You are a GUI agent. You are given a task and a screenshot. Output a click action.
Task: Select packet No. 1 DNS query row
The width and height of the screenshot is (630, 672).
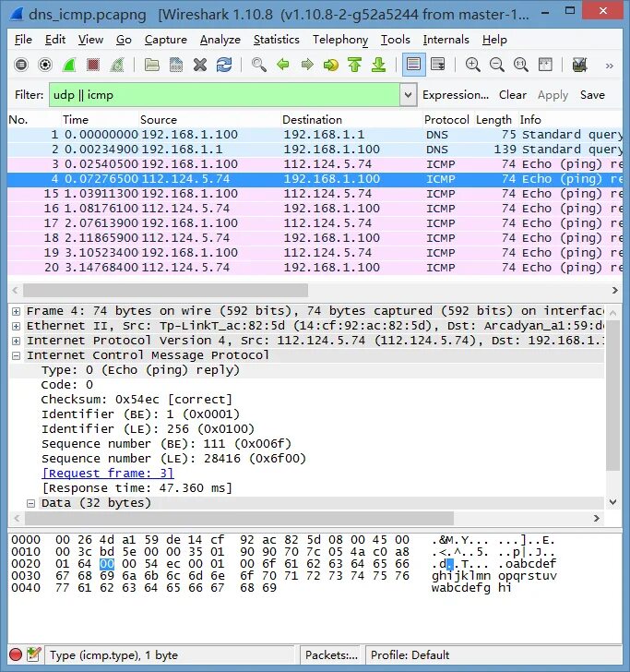coord(315,135)
